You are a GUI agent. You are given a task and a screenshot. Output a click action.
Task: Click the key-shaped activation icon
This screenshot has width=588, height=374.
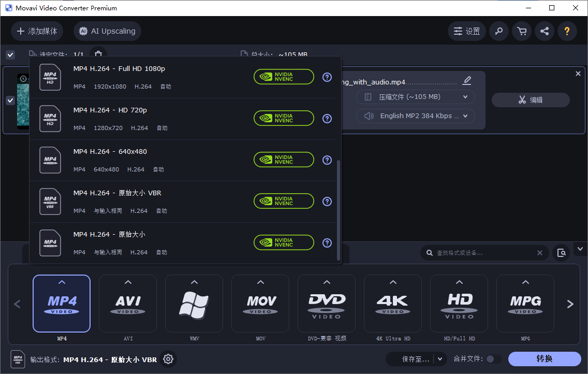coord(499,31)
